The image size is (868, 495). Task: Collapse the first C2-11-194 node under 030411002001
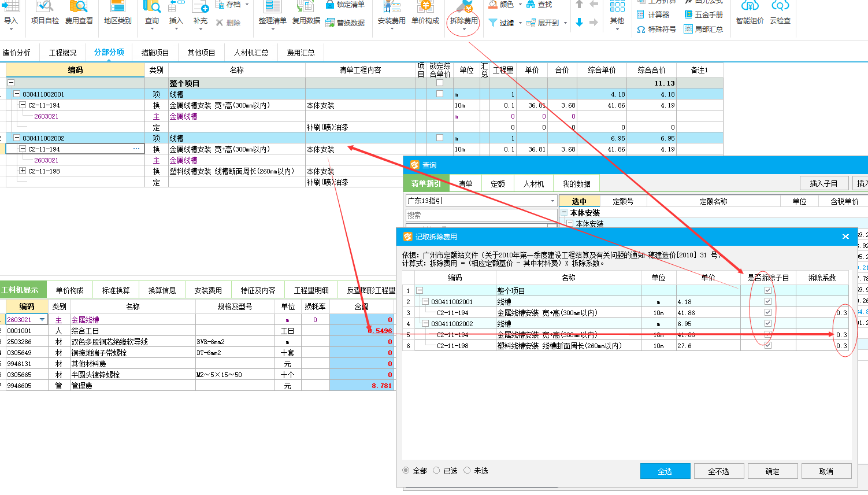23,105
